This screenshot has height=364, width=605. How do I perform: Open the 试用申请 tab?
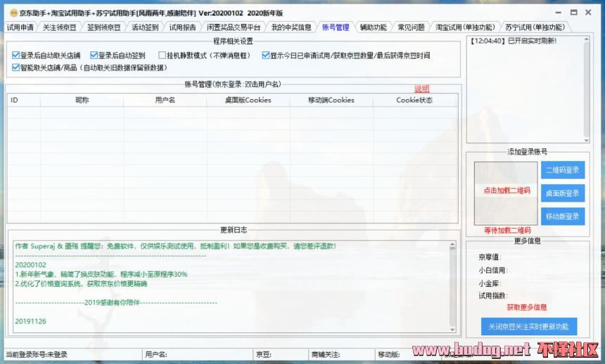point(20,27)
